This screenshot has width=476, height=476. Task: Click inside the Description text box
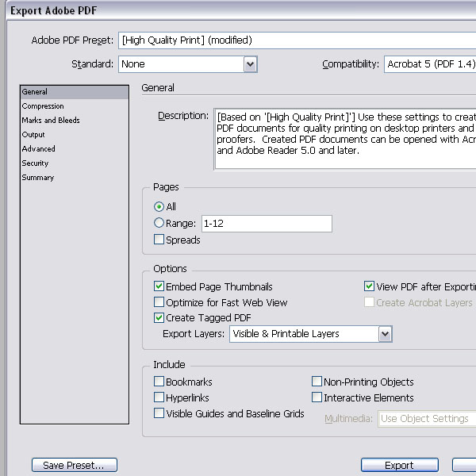click(x=345, y=139)
